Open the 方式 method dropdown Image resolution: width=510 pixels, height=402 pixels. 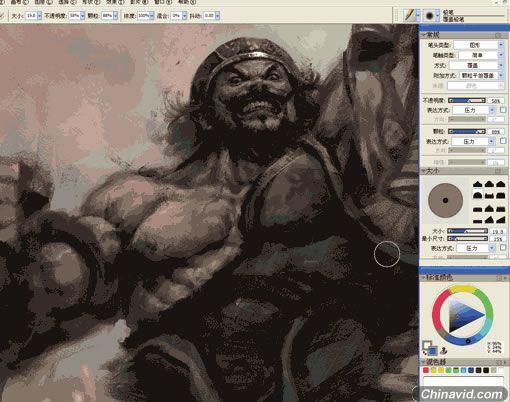[x=477, y=65]
